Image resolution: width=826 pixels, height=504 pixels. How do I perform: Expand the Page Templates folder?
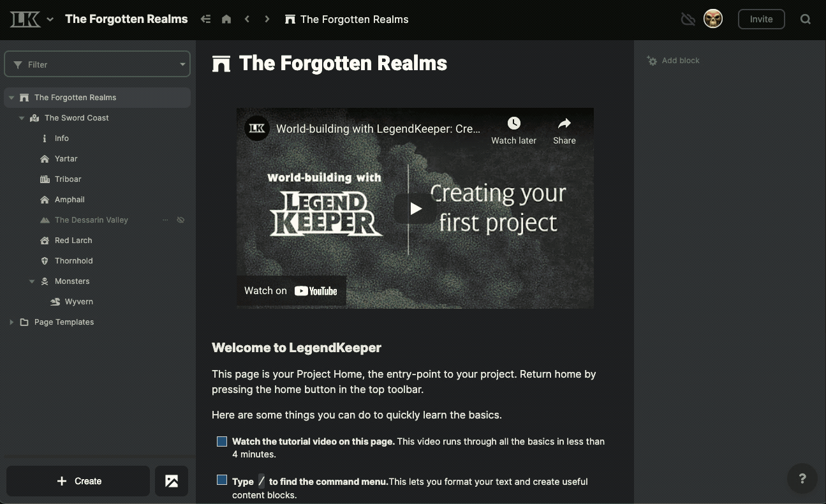click(11, 322)
